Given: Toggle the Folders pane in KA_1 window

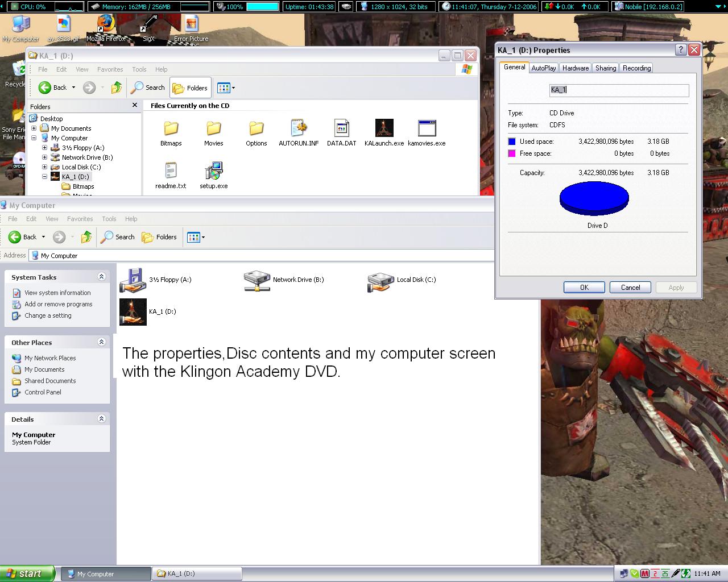Looking at the screenshot, I should [x=191, y=88].
